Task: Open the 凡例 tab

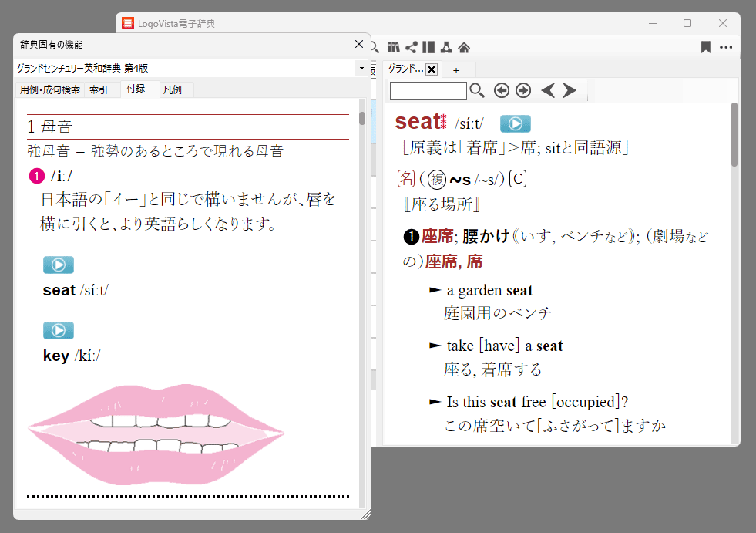Action: click(x=173, y=89)
